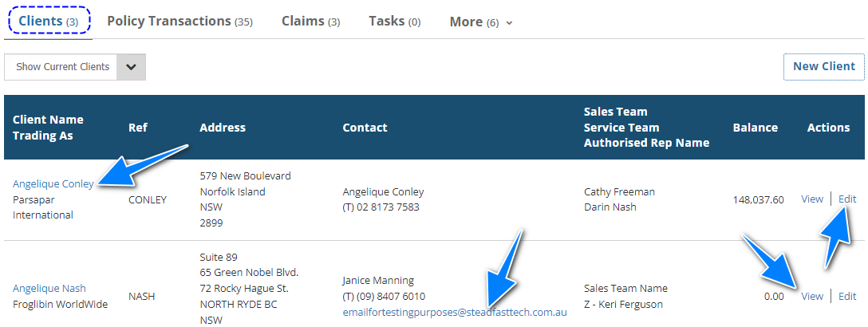Viewport: 868px width, 327px height.
Task: Click the emailfortestingpurposes email address link
Action: (455, 312)
